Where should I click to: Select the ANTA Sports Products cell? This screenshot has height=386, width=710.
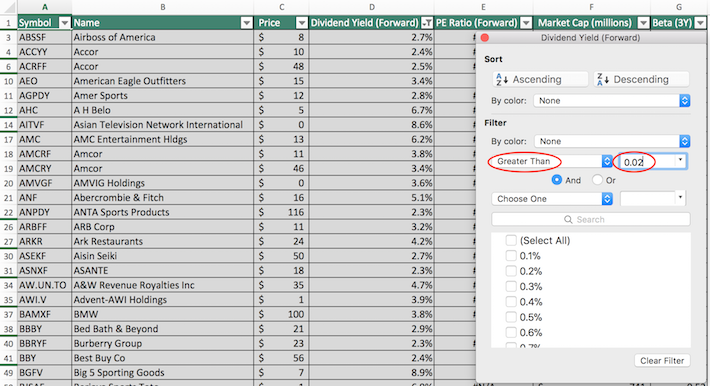163,212
